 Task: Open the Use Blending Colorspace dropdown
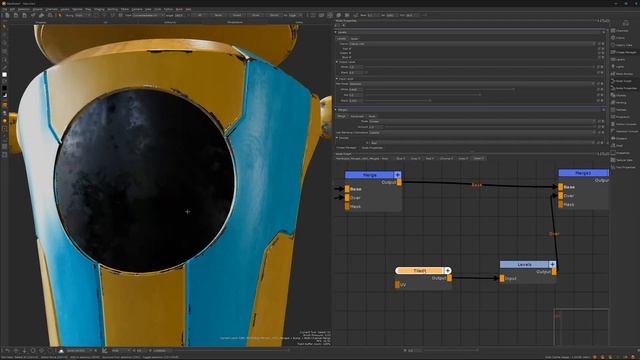click(482, 133)
